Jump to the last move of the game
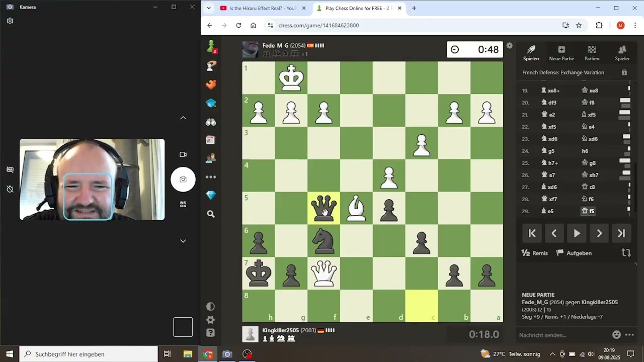 621,233
